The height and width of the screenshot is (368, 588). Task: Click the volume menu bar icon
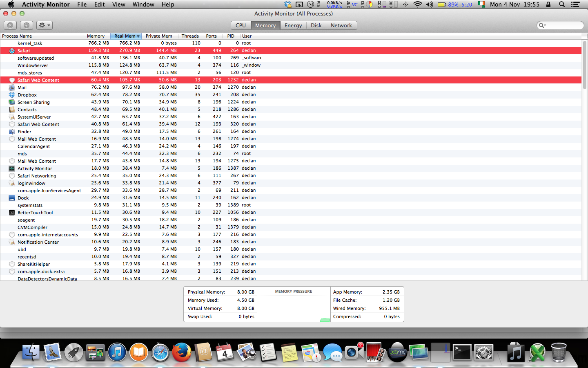(x=430, y=4)
